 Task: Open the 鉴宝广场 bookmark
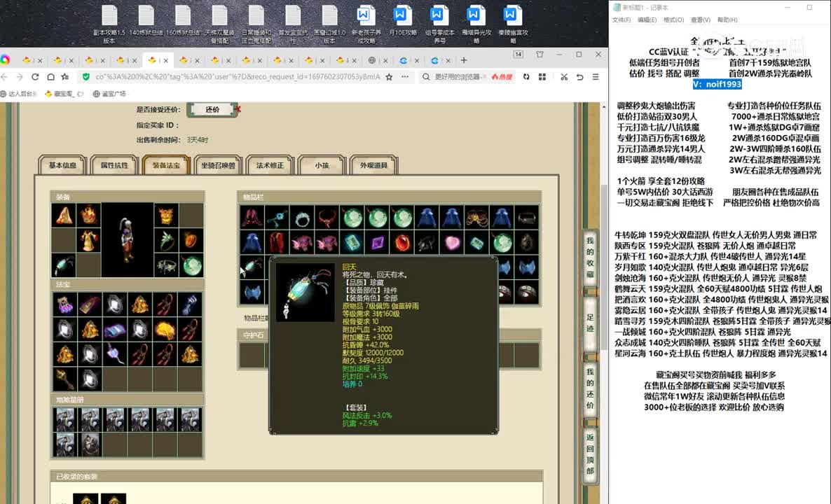(x=109, y=94)
